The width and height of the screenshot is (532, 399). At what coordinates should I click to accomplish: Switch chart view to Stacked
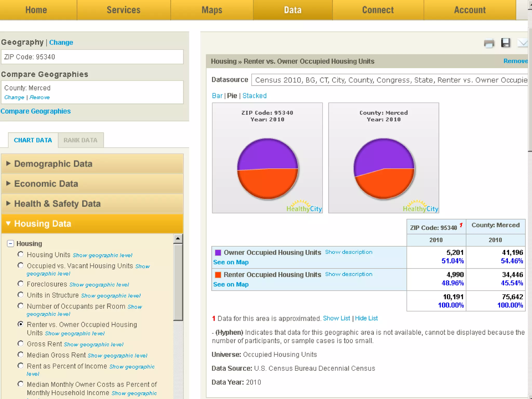click(x=254, y=96)
